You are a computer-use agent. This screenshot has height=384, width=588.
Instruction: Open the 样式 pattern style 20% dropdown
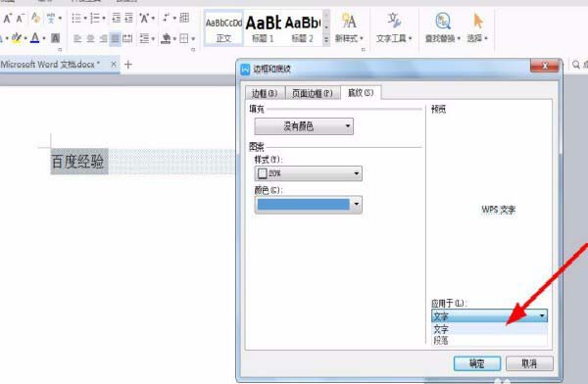(309, 173)
